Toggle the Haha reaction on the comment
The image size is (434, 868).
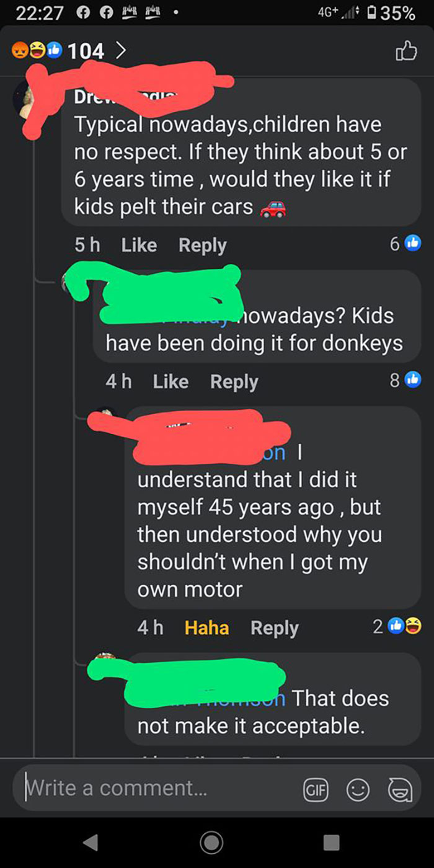pos(206,628)
